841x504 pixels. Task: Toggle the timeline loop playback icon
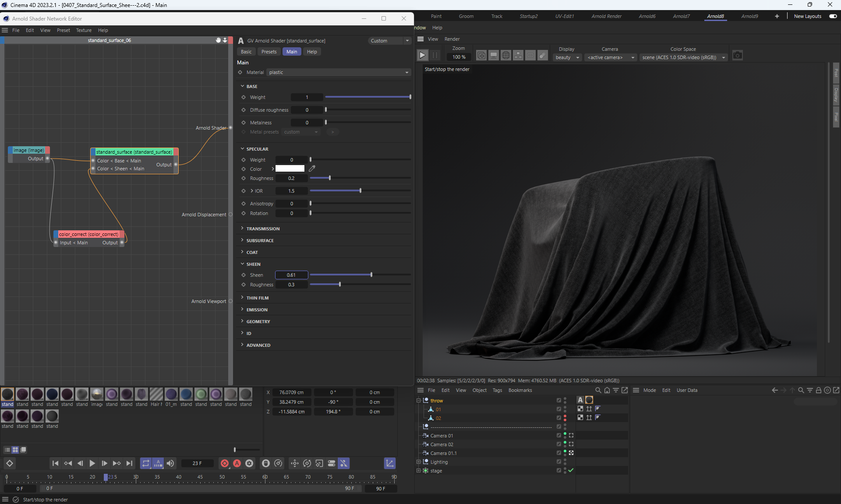(x=146, y=463)
